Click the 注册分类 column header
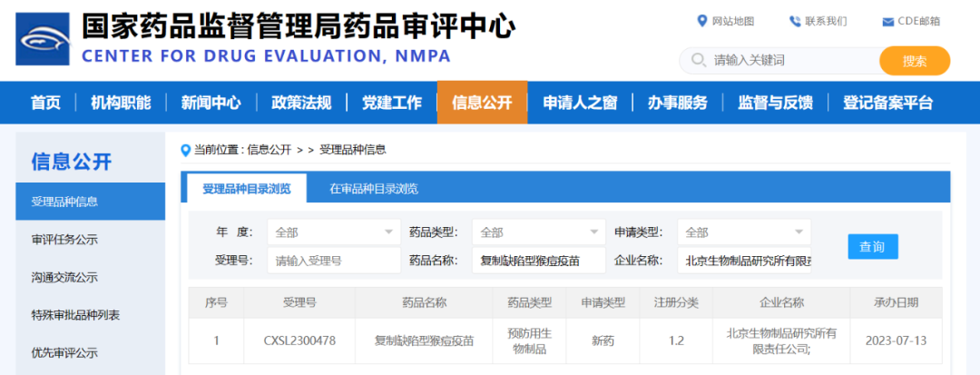The image size is (980, 375). point(676,302)
